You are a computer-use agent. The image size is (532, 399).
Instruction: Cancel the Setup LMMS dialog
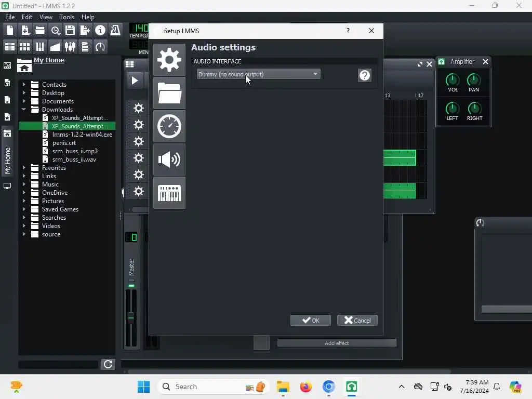[x=357, y=320]
